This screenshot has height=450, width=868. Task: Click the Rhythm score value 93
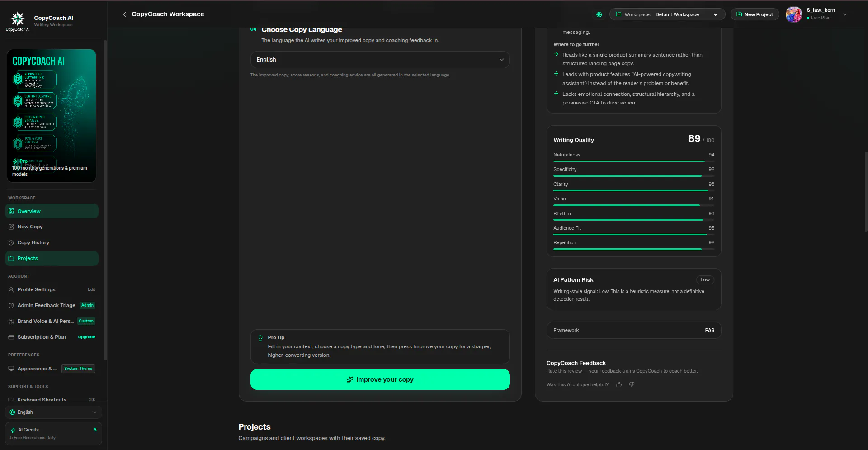click(x=711, y=214)
